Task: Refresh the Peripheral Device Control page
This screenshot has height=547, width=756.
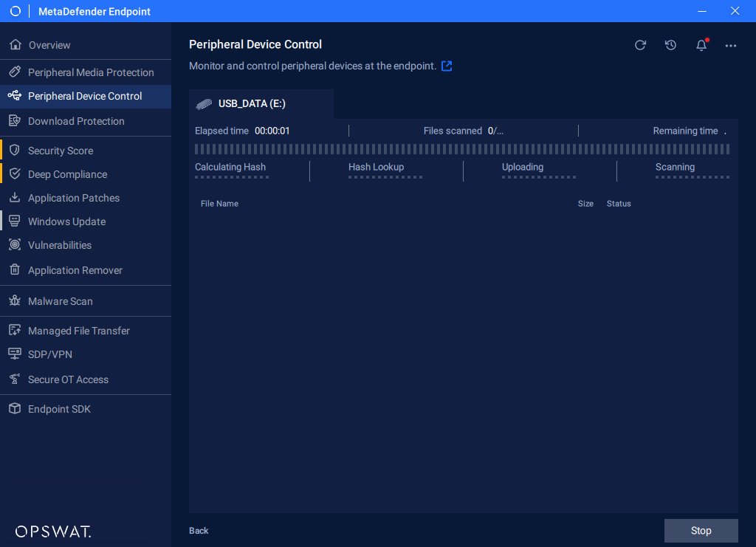Action: pyautogui.click(x=640, y=45)
